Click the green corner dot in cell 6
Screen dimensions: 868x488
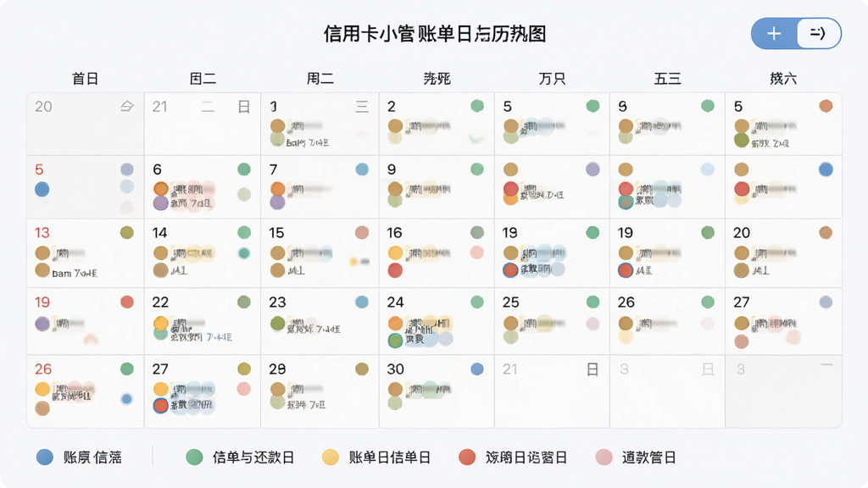244,169
